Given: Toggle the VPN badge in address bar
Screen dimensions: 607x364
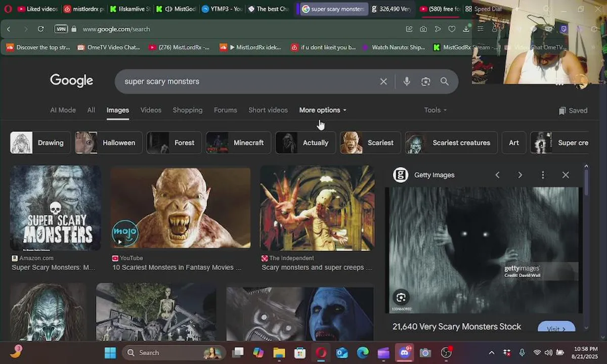Looking at the screenshot, I should click(x=61, y=29).
